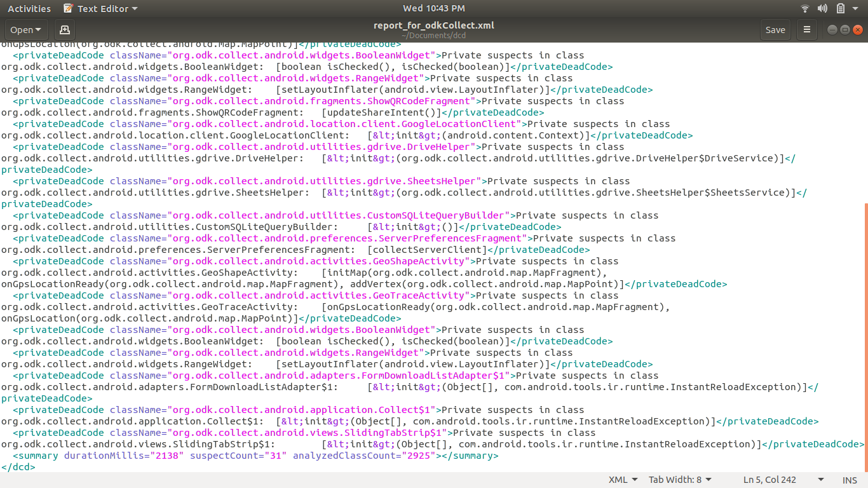This screenshot has height=488, width=868.
Task: Click the Text Editor icon in the top bar
Action: tap(67, 8)
